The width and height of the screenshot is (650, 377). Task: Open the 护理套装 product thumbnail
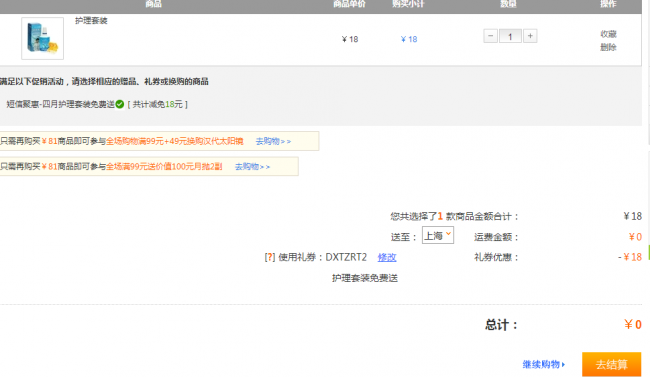pyautogui.click(x=43, y=38)
